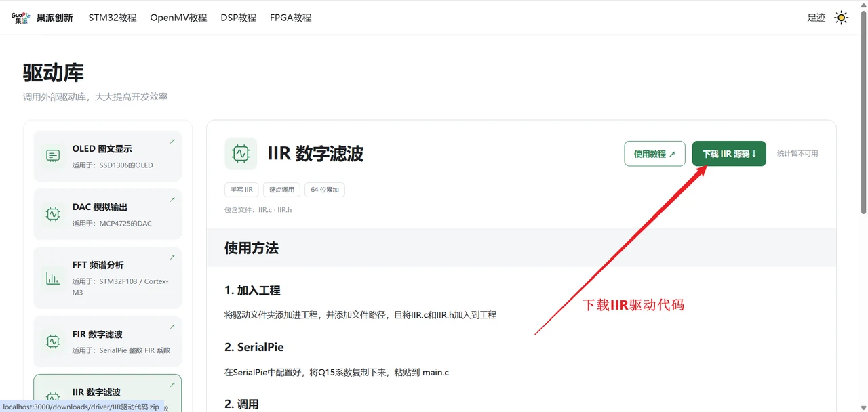Click the 驱动库 page title

(x=54, y=73)
